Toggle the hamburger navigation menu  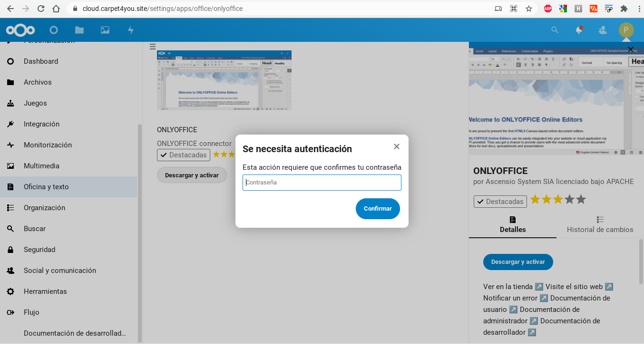pos(153,47)
